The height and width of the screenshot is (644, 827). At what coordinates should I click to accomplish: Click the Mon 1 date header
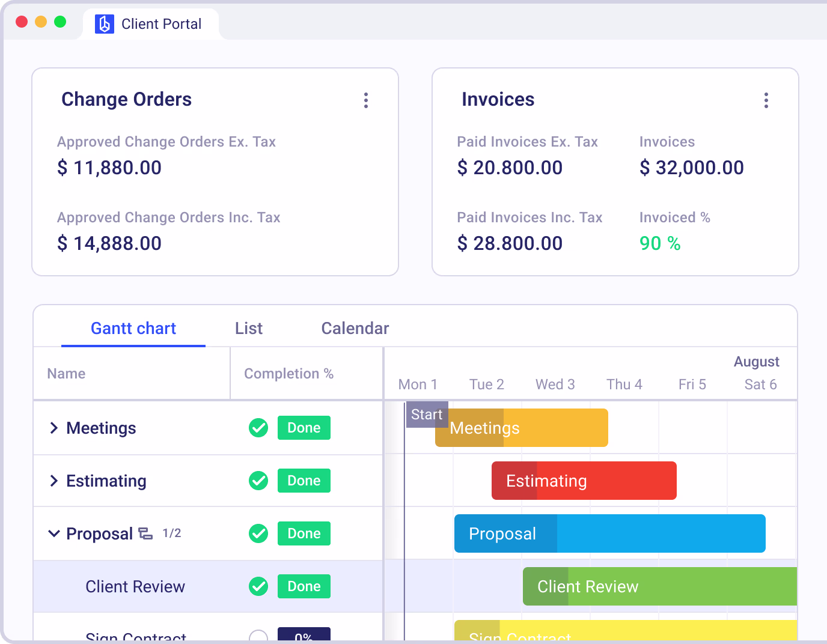[x=418, y=384]
